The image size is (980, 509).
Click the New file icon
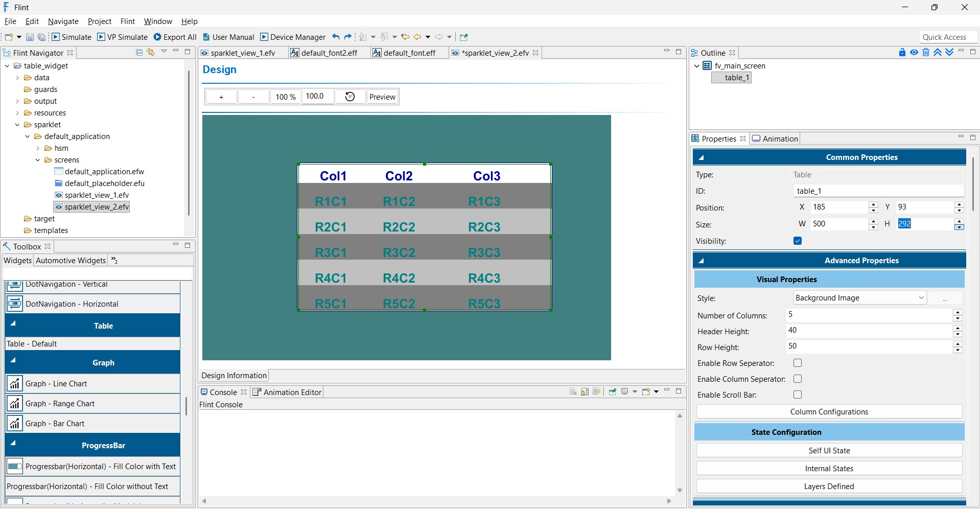pyautogui.click(x=9, y=37)
